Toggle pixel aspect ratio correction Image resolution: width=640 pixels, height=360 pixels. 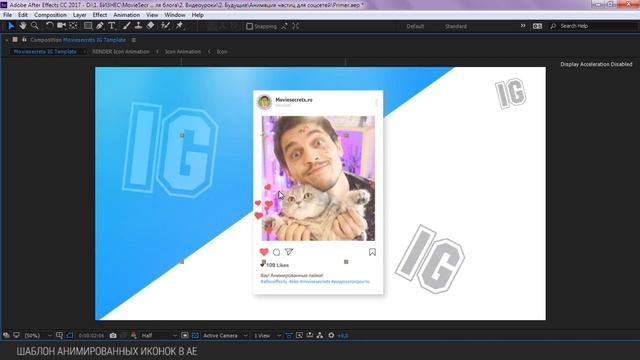[x=289, y=336]
